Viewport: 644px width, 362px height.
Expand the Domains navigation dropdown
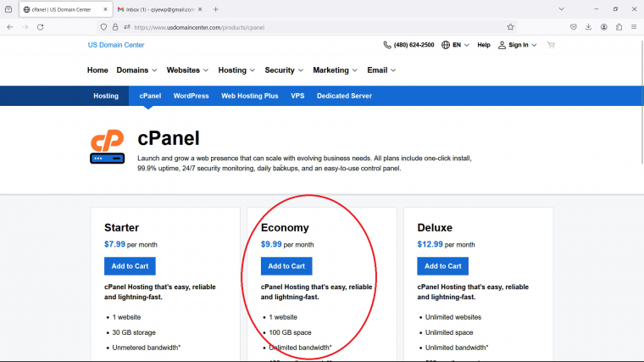pyautogui.click(x=136, y=70)
